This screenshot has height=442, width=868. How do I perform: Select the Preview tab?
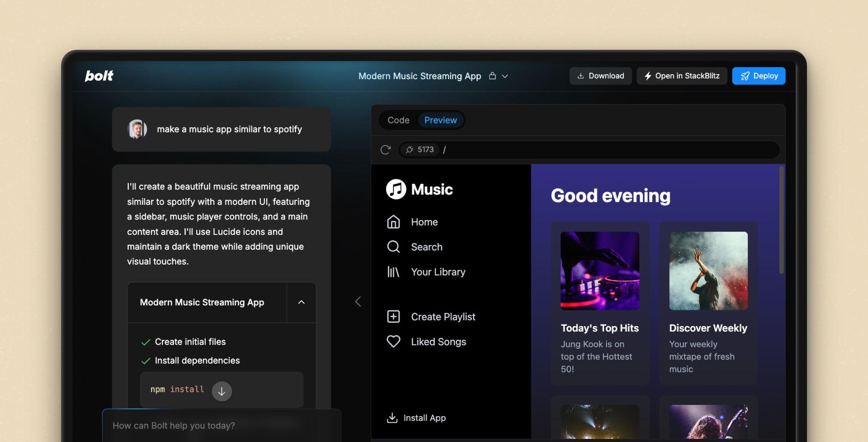[x=440, y=120]
